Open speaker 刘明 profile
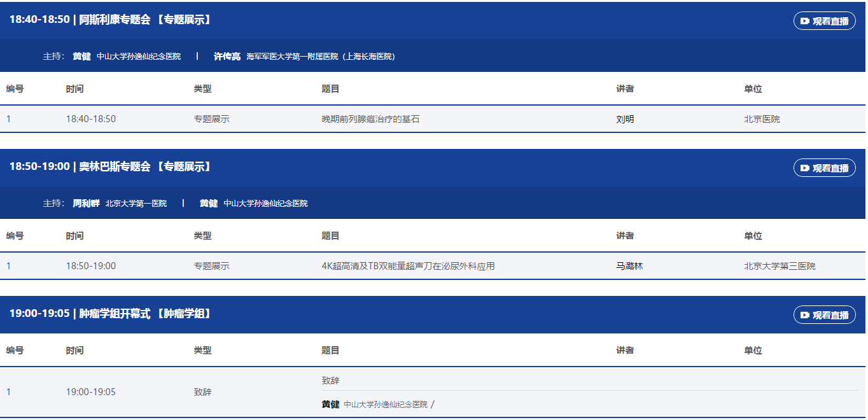868x420 pixels. (625, 119)
